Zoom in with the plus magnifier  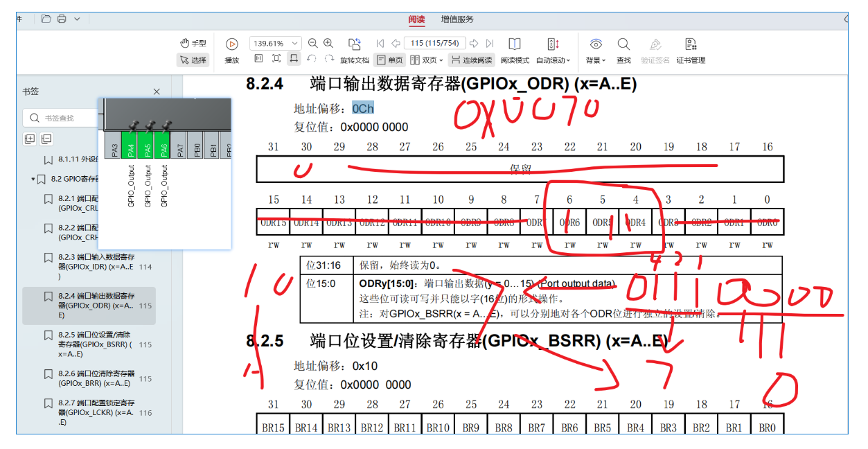click(328, 43)
